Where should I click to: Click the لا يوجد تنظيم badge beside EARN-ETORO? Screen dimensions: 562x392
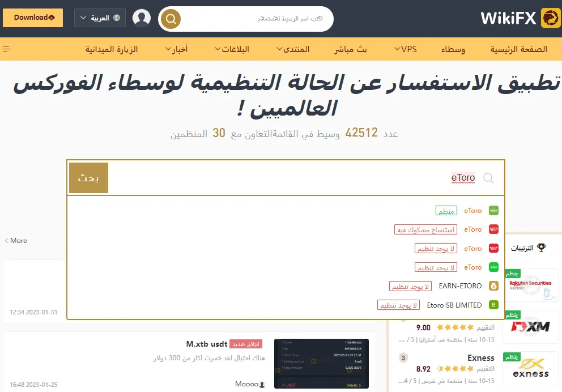coord(410,286)
